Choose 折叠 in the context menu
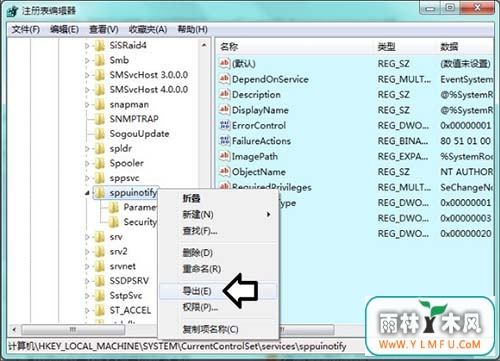Viewport: 500px width, 361px height. 218,198
